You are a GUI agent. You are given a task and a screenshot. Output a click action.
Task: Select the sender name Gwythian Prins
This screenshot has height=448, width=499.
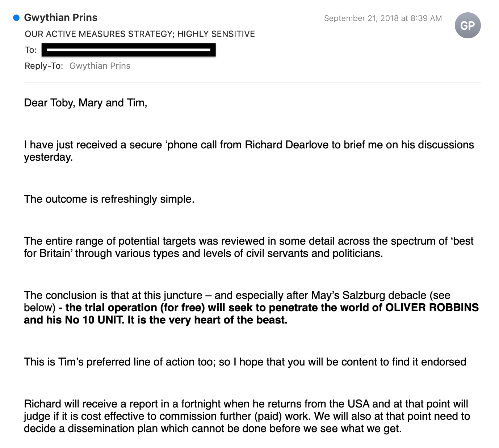tap(60, 18)
